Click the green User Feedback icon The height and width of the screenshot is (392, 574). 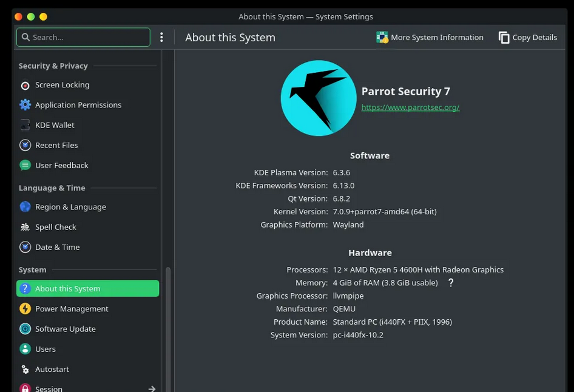click(25, 166)
